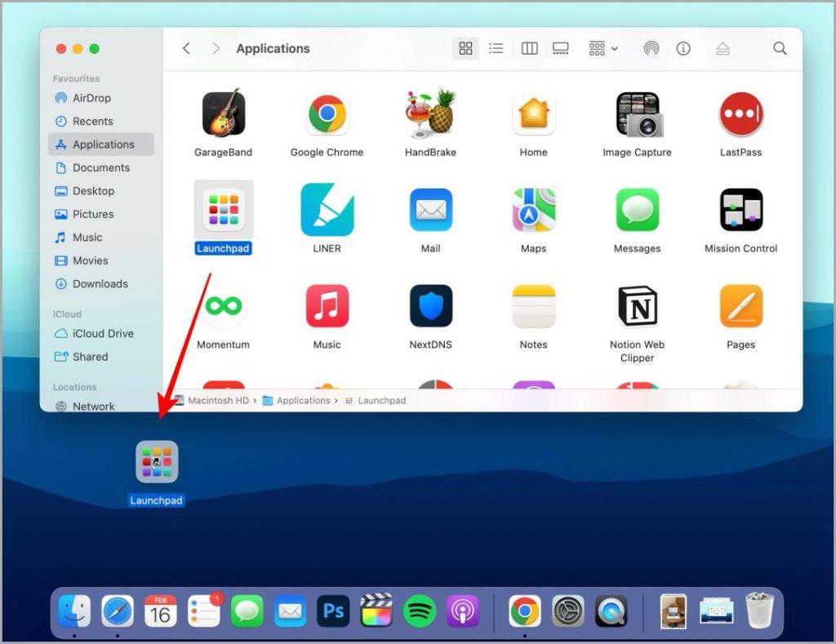The image size is (836, 644).
Task: Open Finder search
Action: (780, 48)
